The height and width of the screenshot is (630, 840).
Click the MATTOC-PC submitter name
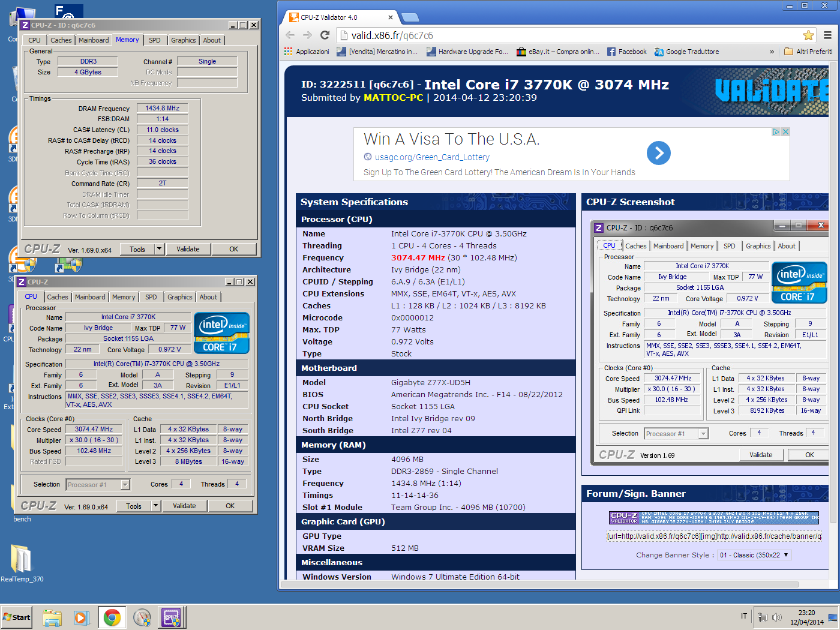393,97
